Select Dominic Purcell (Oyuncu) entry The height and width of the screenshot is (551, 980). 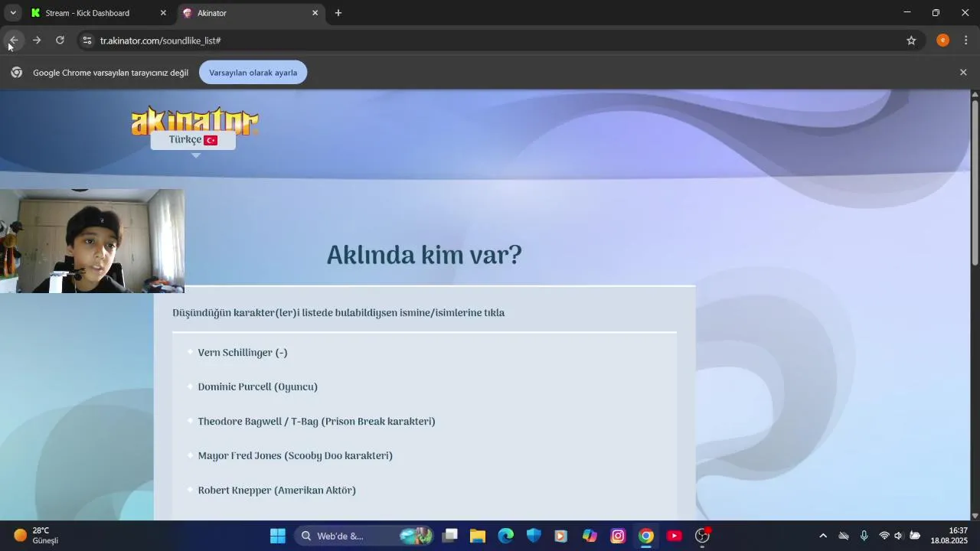pyautogui.click(x=258, y=387)
